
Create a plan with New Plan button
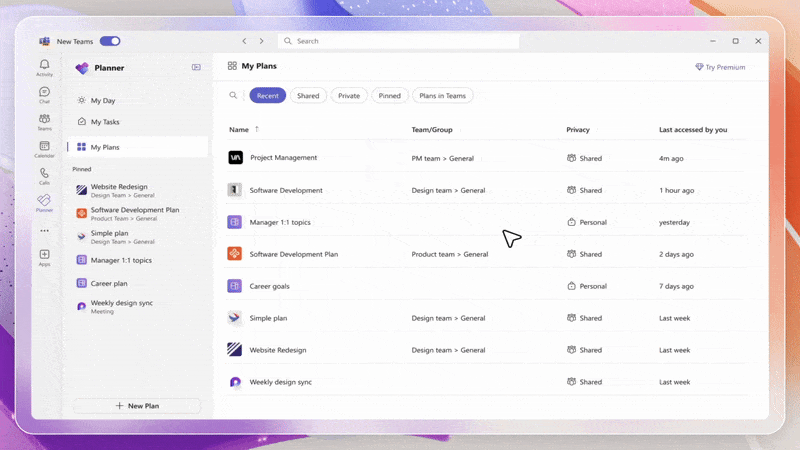point(137,406)
